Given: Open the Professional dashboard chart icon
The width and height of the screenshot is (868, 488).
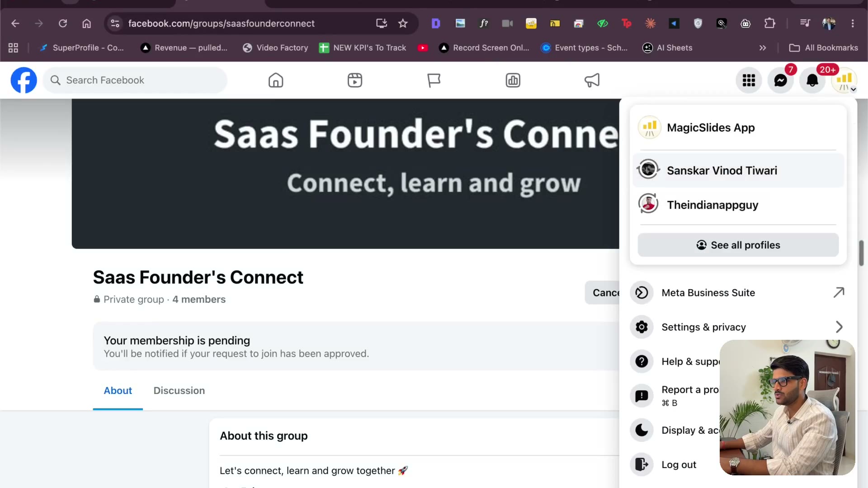Looking at the screenshot, I should [x=513, y=80].
